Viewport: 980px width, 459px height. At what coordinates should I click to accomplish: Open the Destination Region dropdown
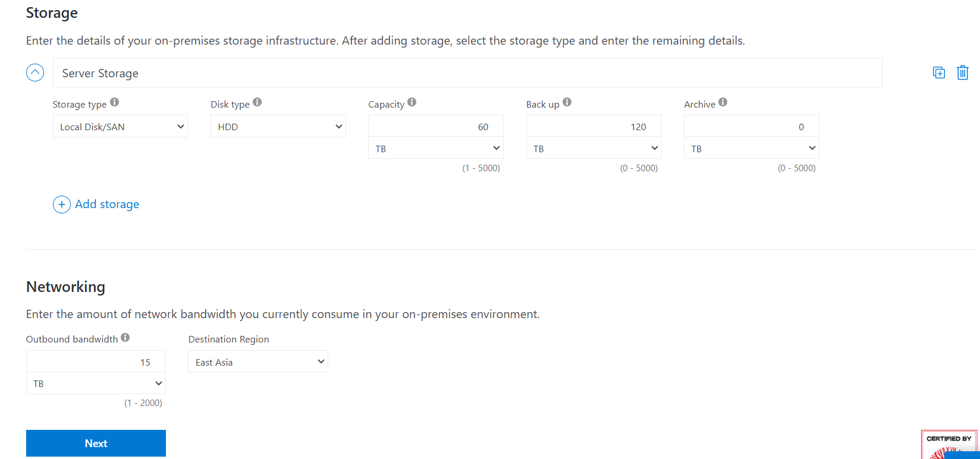(x=258, y=362)
